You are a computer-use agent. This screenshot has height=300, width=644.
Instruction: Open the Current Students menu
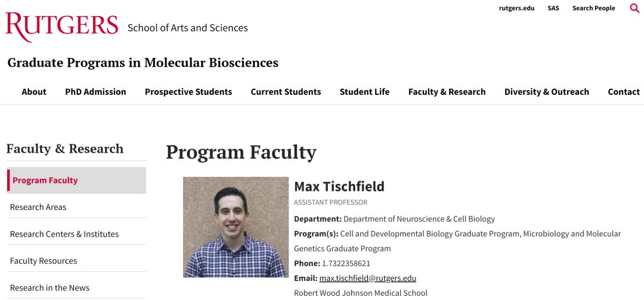pyautogui.click(x=286, y=92)
